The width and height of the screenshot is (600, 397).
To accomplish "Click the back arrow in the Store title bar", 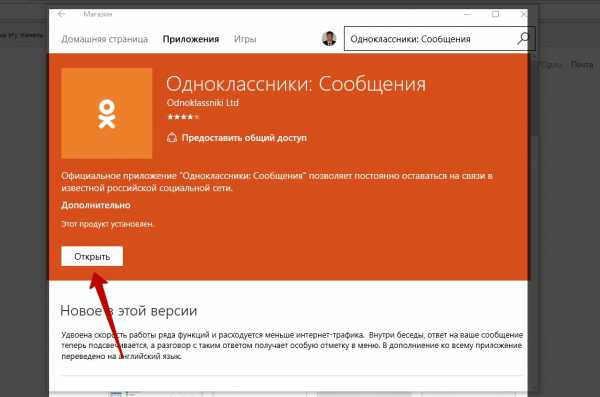I will [x=61, y=14].
